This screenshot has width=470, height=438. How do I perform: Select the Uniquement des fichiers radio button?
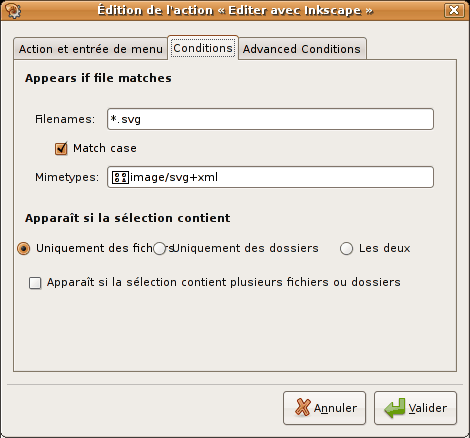(24, 248)
